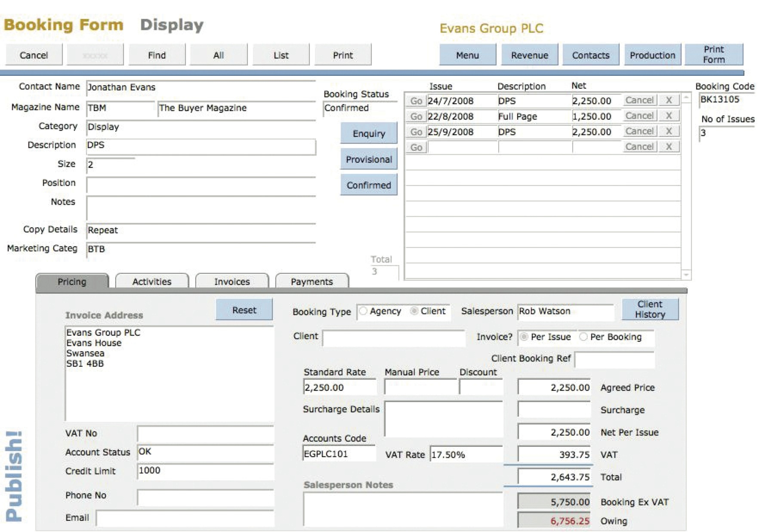Screen dimensions: 759x532
Task: Click Go on the 25/9/2008 DPS issue
Action: click(x=416, y=132)
